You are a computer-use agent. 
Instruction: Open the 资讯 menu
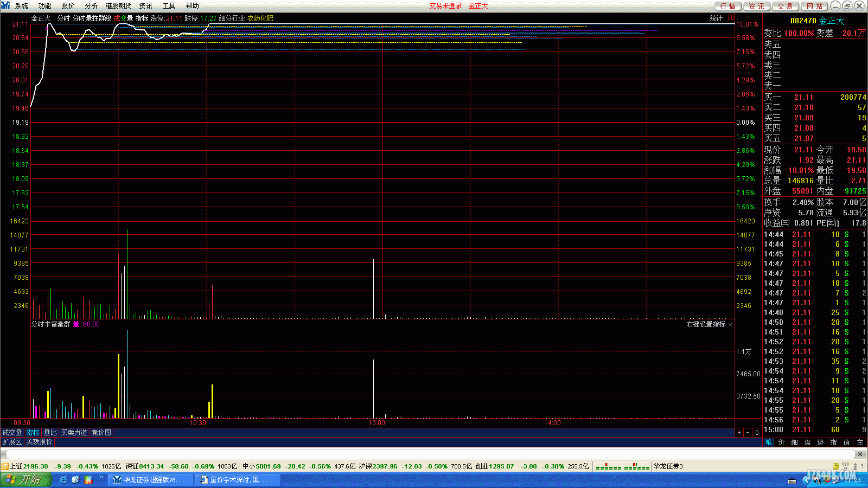tap(146, 6)
